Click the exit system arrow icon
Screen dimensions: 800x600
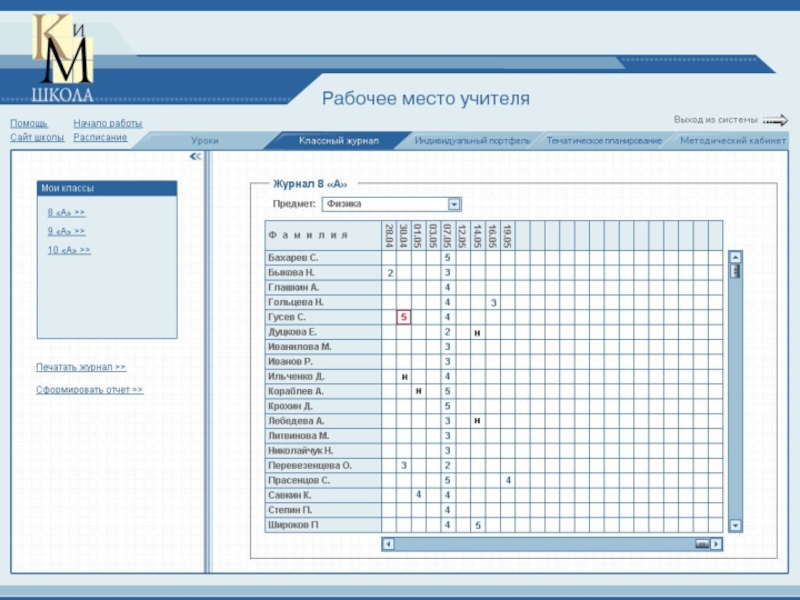[x=775, y=120]
